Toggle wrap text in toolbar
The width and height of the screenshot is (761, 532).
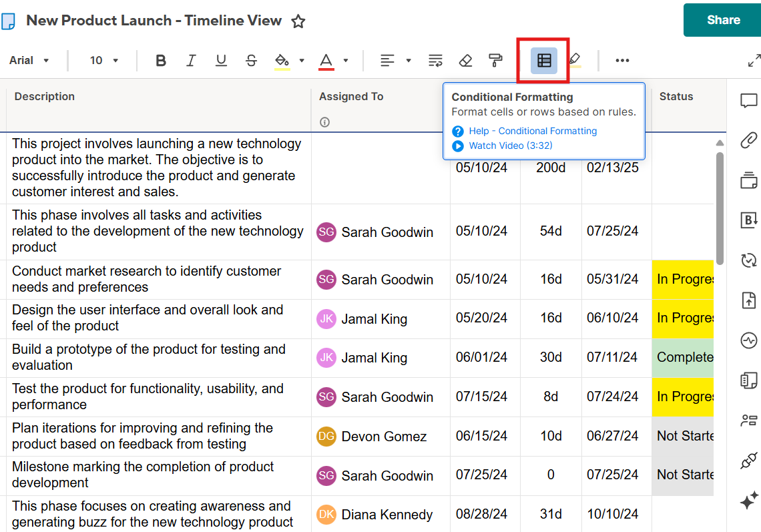click(435, 61)
